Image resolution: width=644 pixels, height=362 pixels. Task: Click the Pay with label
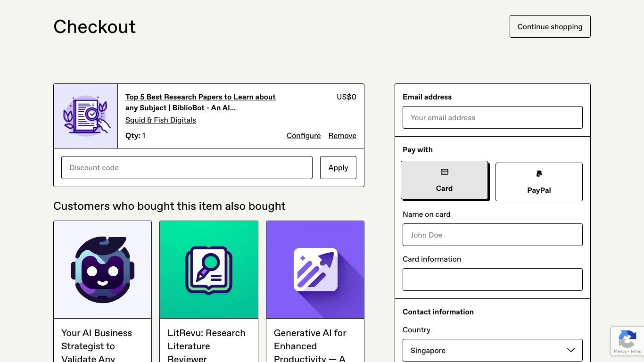point(418,149)
